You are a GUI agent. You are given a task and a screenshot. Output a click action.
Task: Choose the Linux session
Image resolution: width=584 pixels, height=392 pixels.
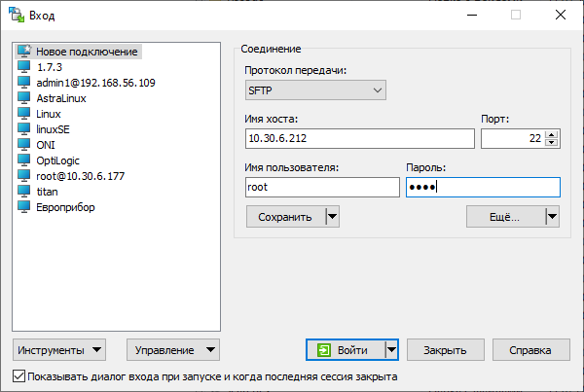pos(49,114)
